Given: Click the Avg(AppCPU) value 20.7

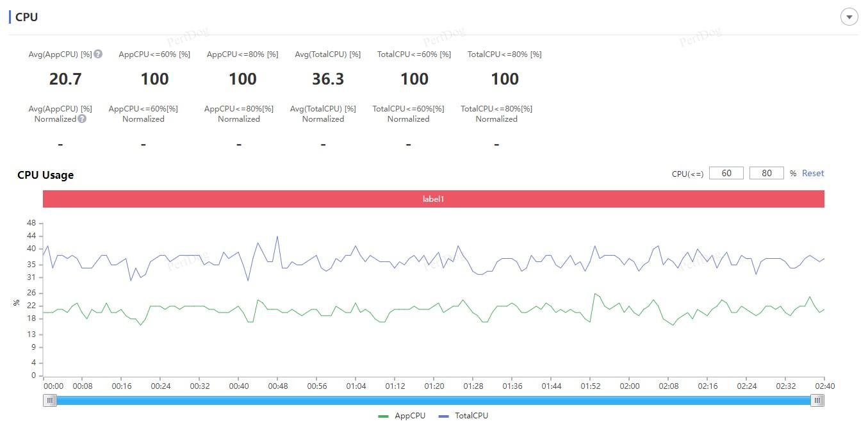Looking at the screenshot, I should click(65, 79).
